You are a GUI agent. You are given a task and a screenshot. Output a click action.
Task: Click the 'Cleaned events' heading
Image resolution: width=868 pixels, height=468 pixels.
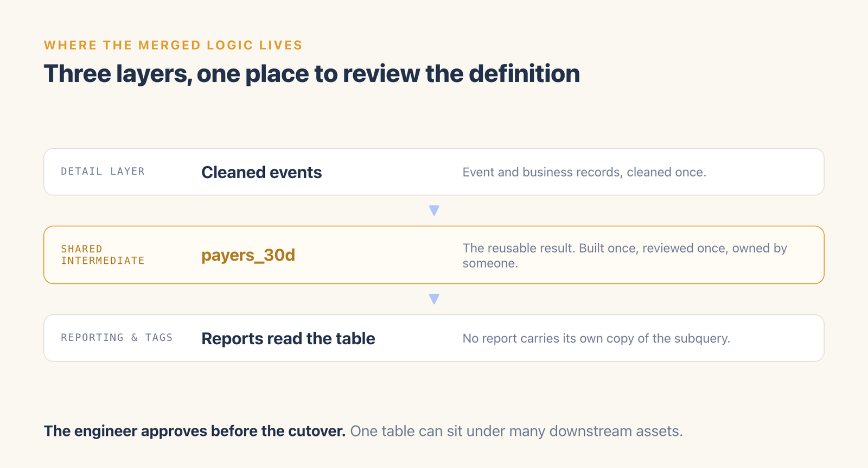click(261, 172)
